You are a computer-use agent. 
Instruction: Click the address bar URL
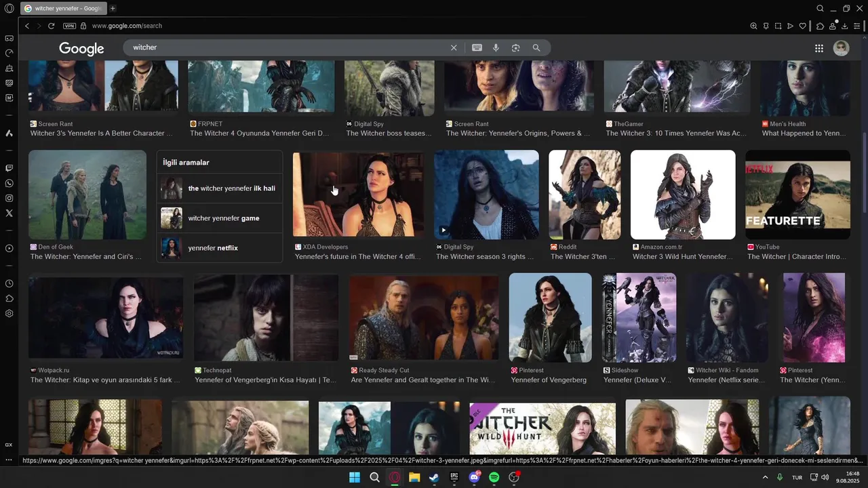[127, 26]
